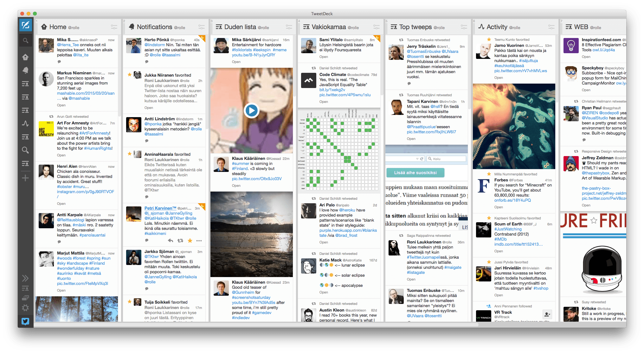Click the horizontal scrollbar at window bottom
This screenshot has height=353, width=644.
click(256, 325)
